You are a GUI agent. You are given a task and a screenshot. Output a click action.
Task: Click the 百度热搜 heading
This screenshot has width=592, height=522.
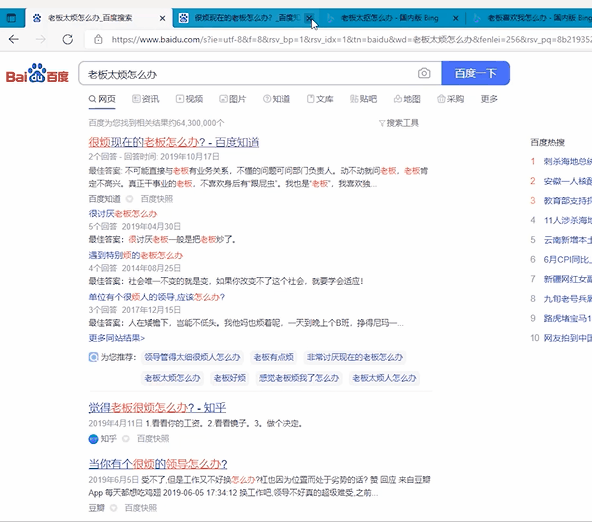547,142
